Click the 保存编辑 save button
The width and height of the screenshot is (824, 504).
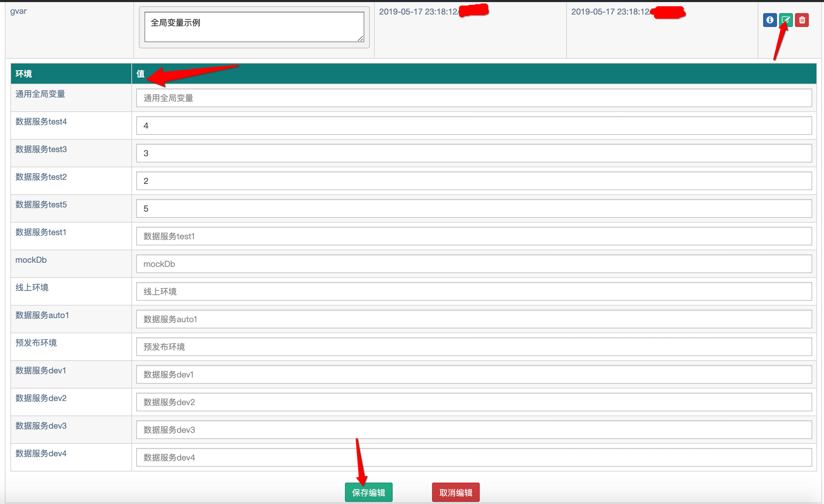368,492
